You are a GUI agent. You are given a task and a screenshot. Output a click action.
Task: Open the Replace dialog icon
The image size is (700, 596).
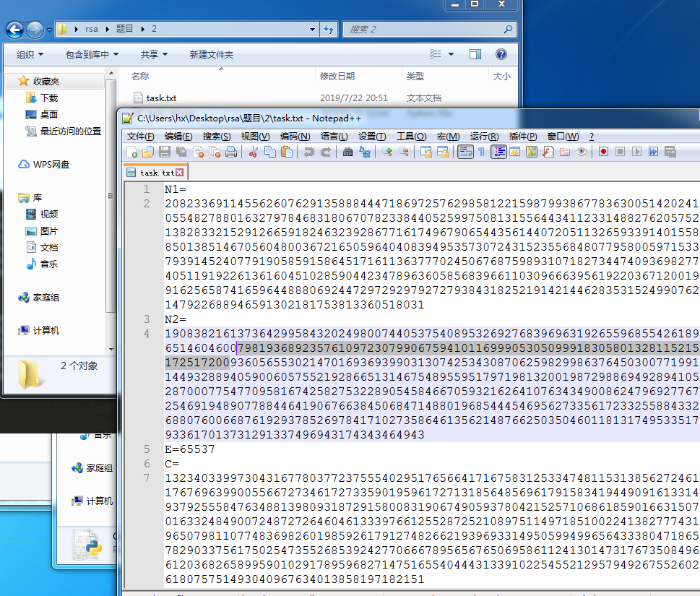click(365, 152)
